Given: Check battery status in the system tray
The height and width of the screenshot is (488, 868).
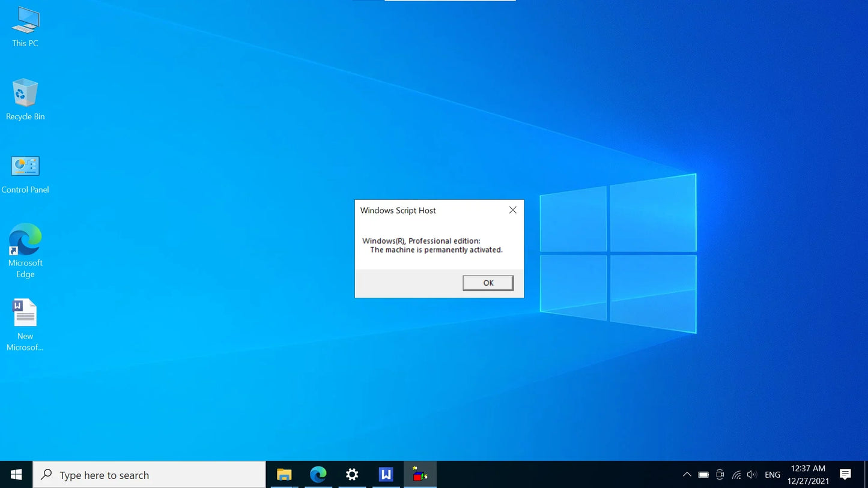Looking at the screenshot, I should [703, 474].
